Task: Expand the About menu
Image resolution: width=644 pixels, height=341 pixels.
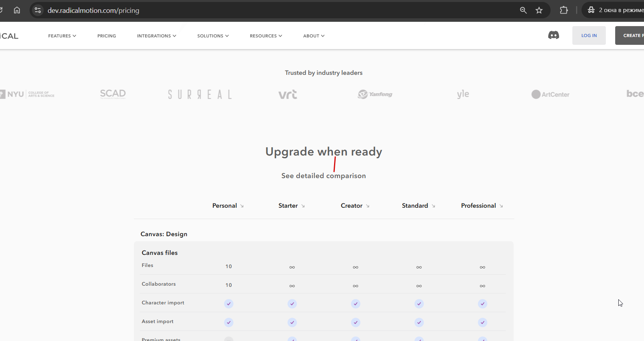Action: point(314,36)
